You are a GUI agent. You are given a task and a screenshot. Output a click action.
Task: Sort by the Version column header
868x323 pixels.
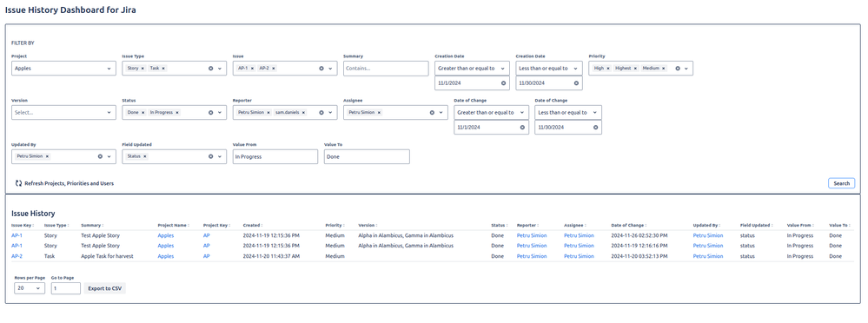click(x=368, y=226)
